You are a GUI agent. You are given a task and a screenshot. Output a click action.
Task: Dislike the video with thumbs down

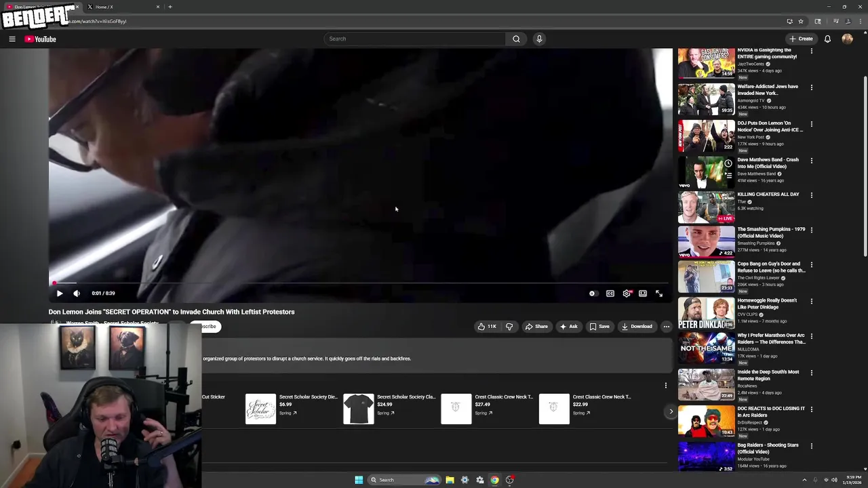pos(509,327)
